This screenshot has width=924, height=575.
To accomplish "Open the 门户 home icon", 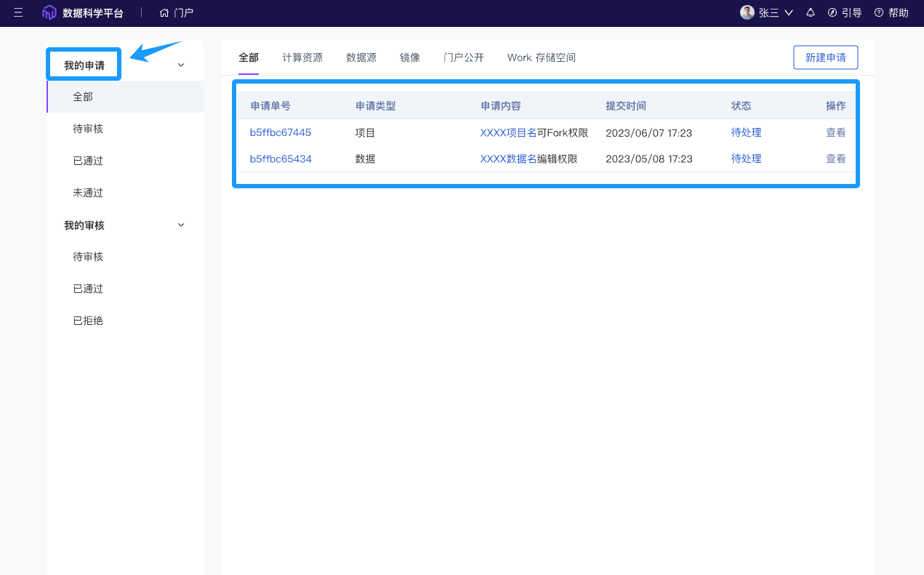I will [x=164, y=13].
